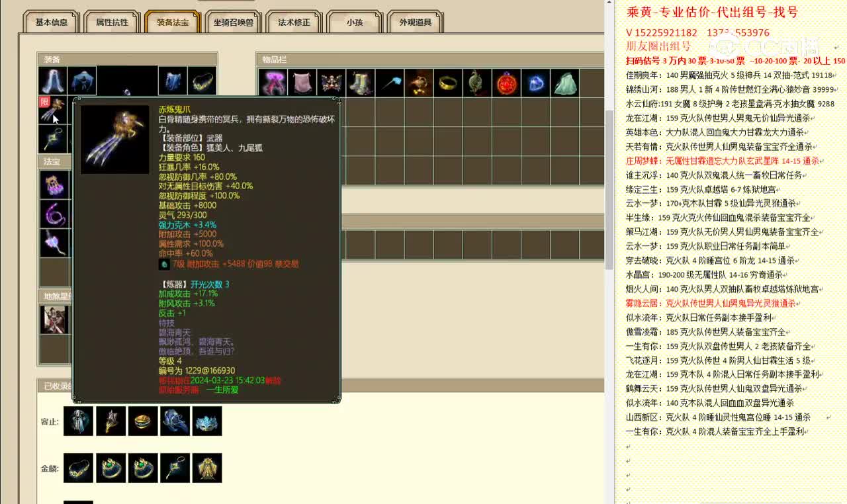Click the 金麟 row label

click(x=50, y=468)
